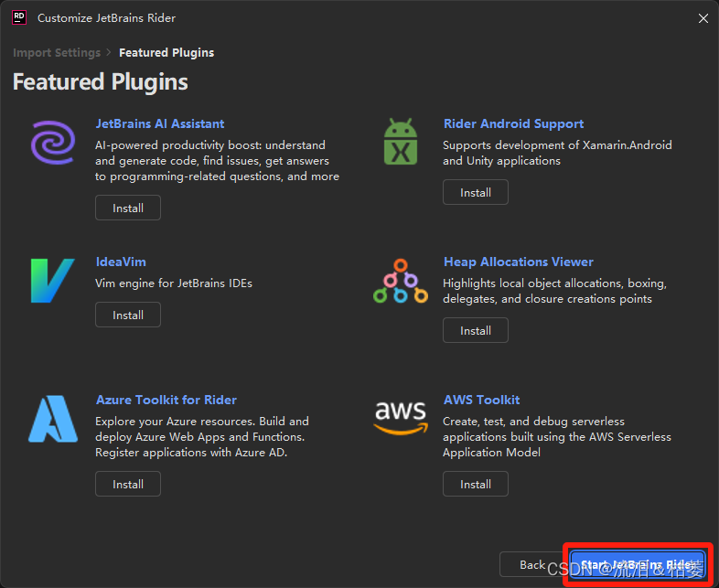Viewport: 719px width, 588px height.
Task: Click the 'Customize JetBrains Rider' window title
Action: tap(106, 18)
